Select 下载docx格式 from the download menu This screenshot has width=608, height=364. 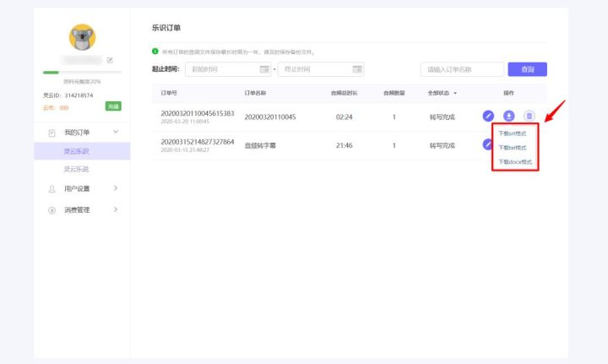(514, 161)
